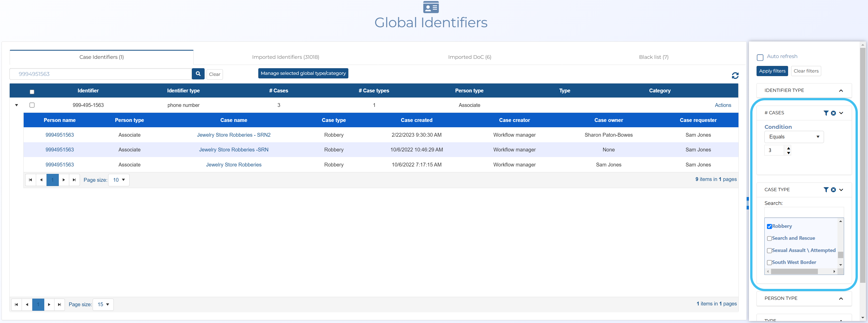868x323 pixels.
Task: Click the magnifier search button
Action: 198,74
